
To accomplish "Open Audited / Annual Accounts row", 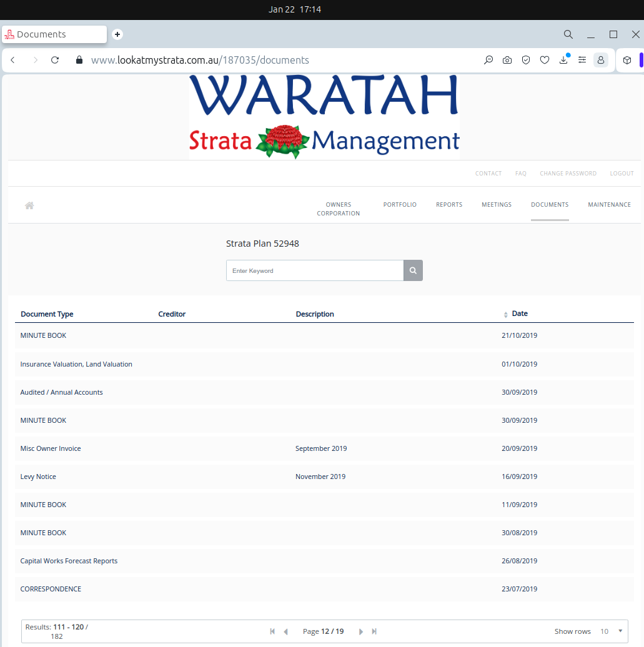I will tap(324, 392).
